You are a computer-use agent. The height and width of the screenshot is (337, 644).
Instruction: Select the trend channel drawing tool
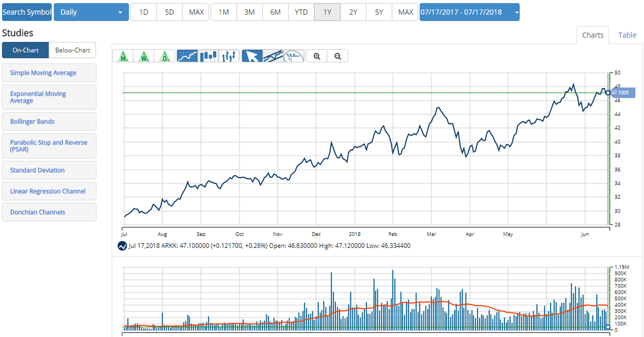(273, 56)
